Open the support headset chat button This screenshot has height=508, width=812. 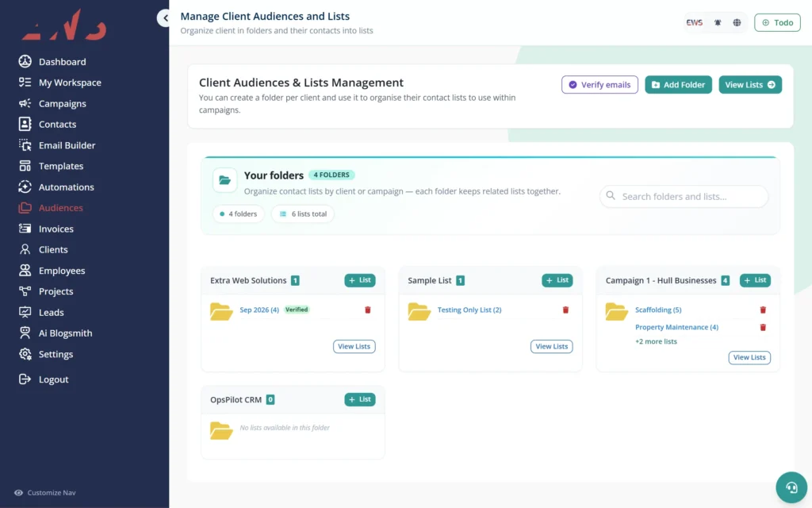[791, 487]
